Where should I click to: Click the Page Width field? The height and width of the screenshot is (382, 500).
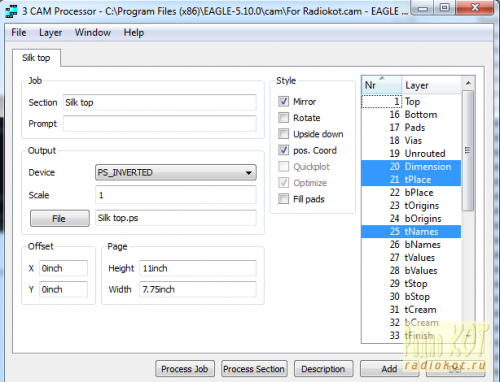point(198,289)
